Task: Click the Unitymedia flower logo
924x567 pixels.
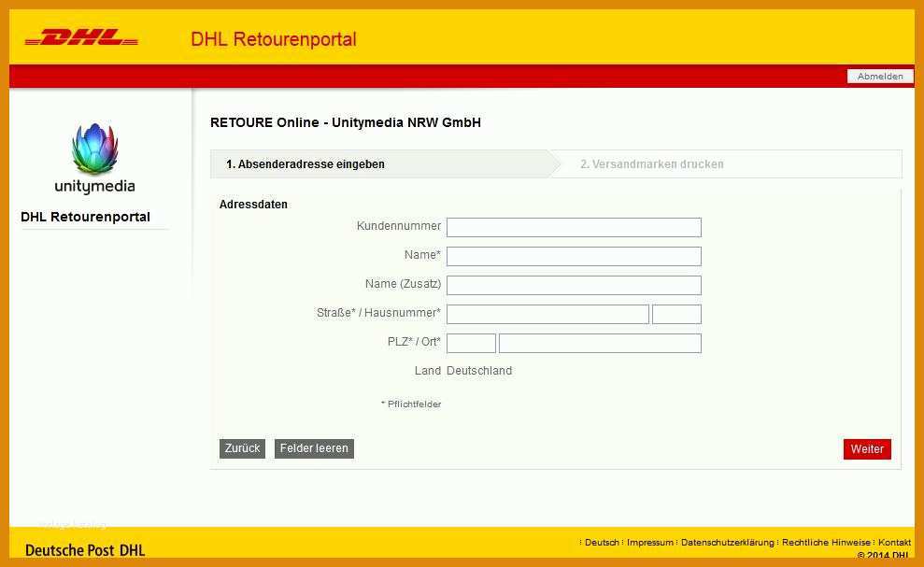Action: pyautogui.click(x=95, y=149)
